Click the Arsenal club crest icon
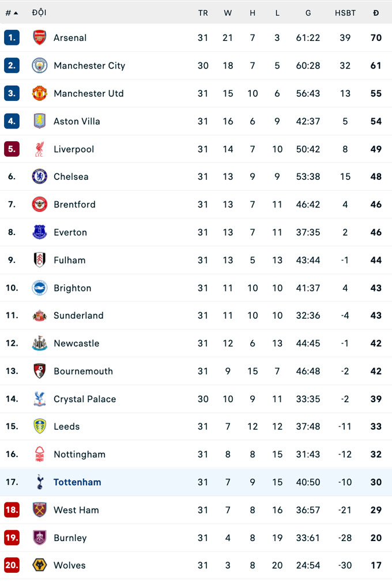 coord(39,37)
